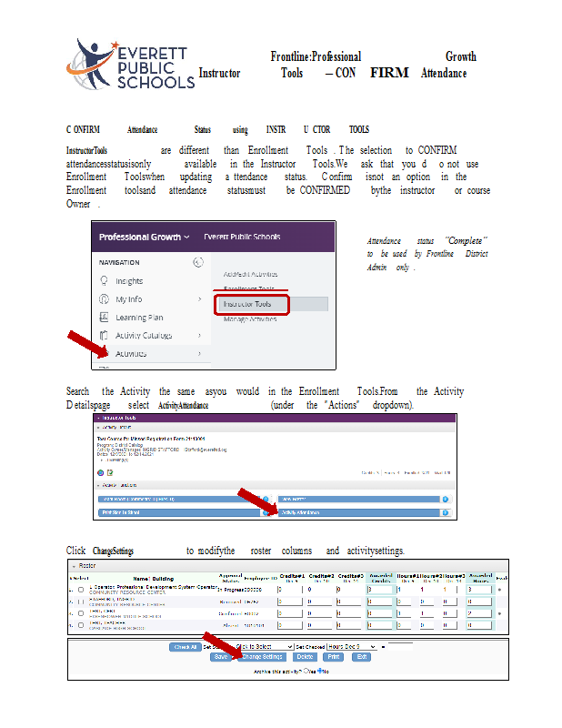Click info icon beside Activity Attendance
Viewport: 562px width, 728px height.
pos(445,512)
